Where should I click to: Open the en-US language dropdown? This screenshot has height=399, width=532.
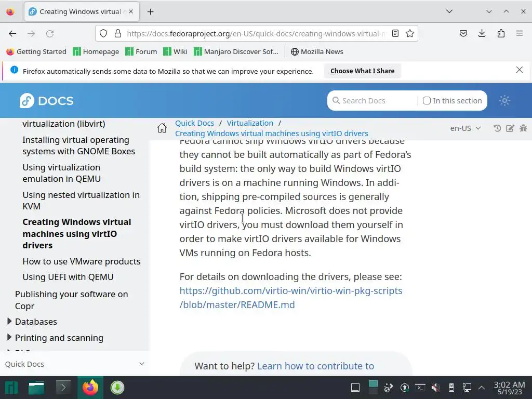pyautogui.click(x=465, y=128)
